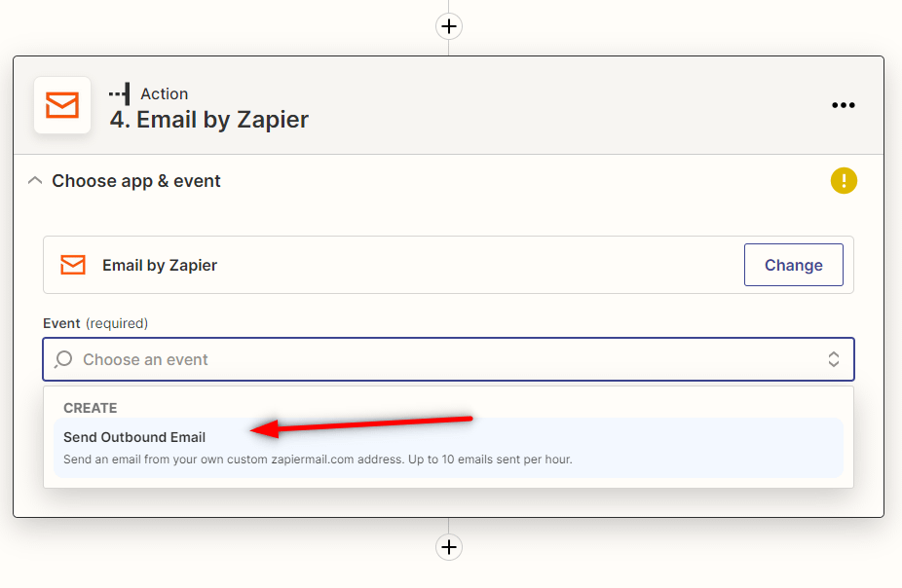Click the zapiermail.com description text of option
Image resolution: width=902 pixels, height=588 pixels.
click(318, 459)
